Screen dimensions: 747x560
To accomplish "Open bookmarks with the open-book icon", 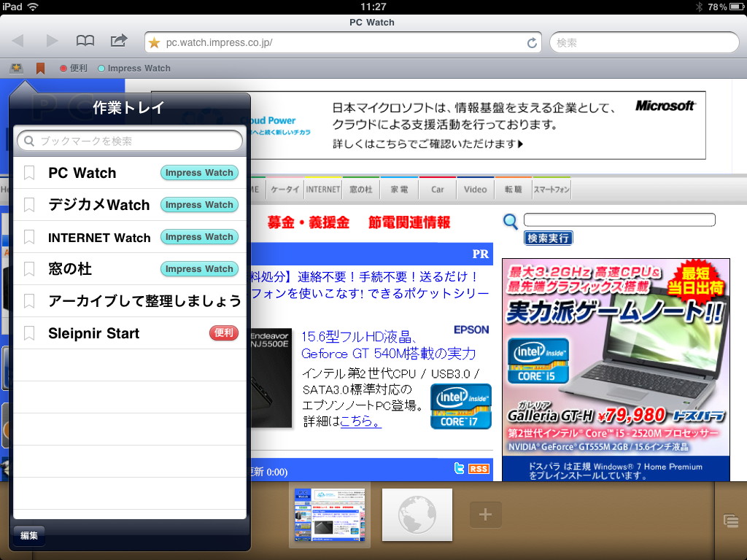I will pyautogui.click(x=85, y=42).
